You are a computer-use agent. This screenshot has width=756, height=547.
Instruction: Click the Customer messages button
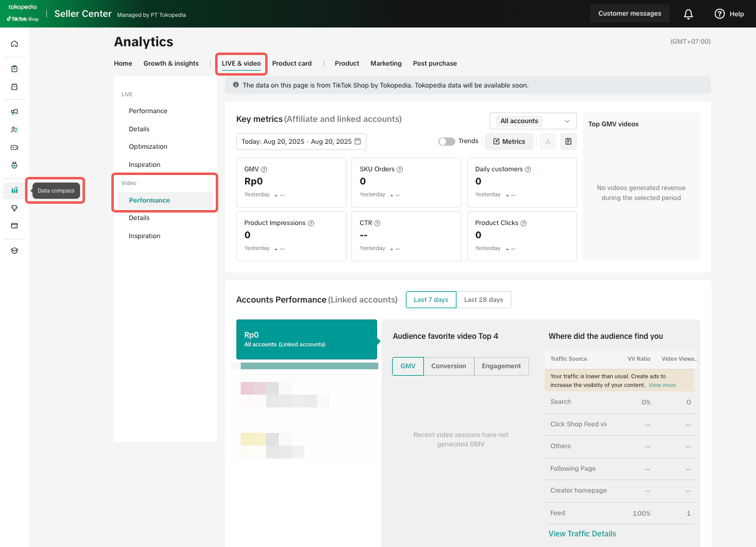pyautogui.click(x=629, y=14)
